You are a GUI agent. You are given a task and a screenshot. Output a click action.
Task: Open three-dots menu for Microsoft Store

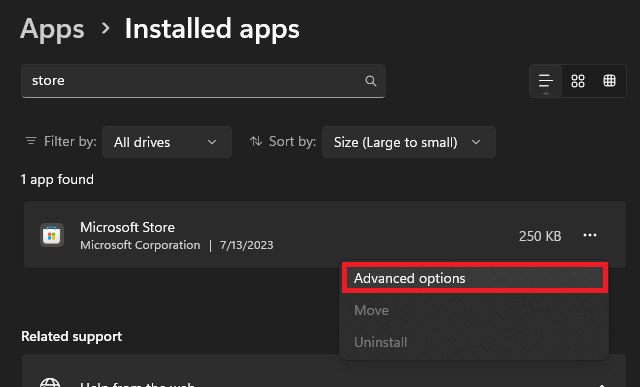590,235
